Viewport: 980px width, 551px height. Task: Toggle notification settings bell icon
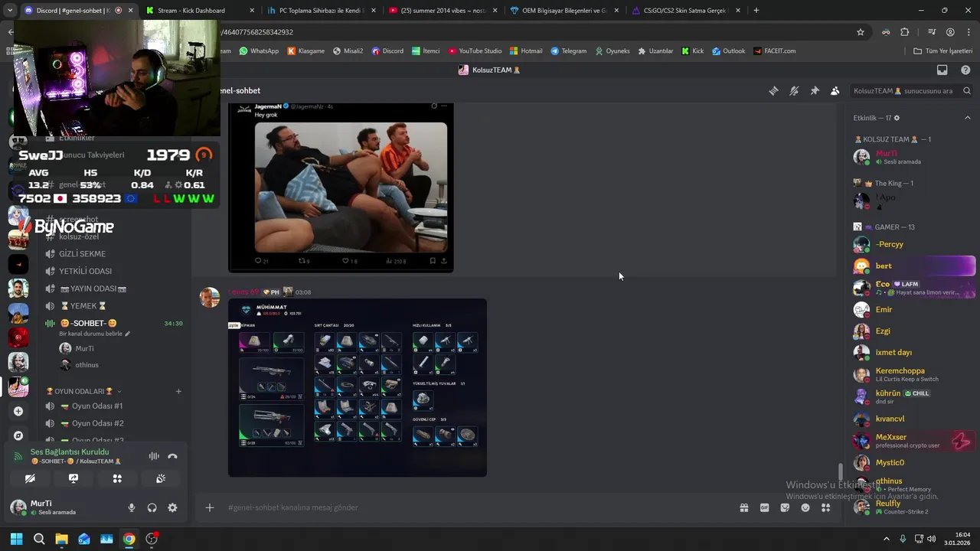coord(794,90)
